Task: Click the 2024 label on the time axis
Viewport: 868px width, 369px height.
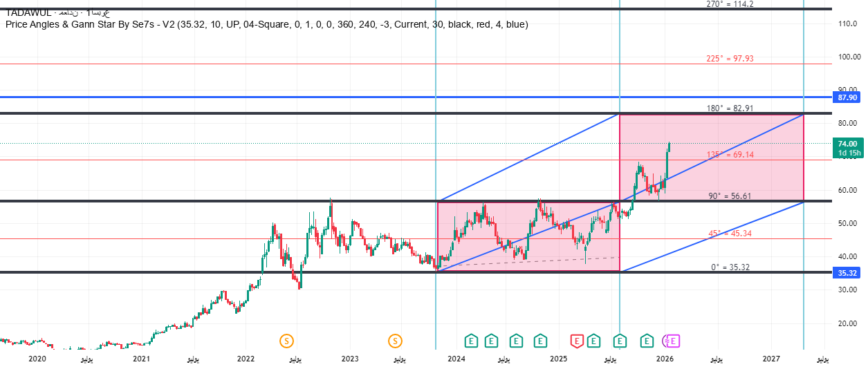Action: [455, 359]
